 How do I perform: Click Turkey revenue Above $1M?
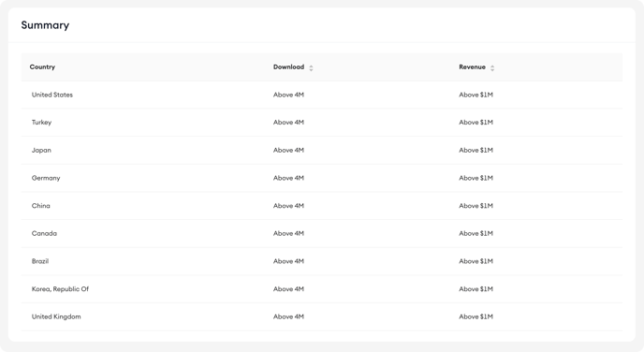(x=476, y=123)
